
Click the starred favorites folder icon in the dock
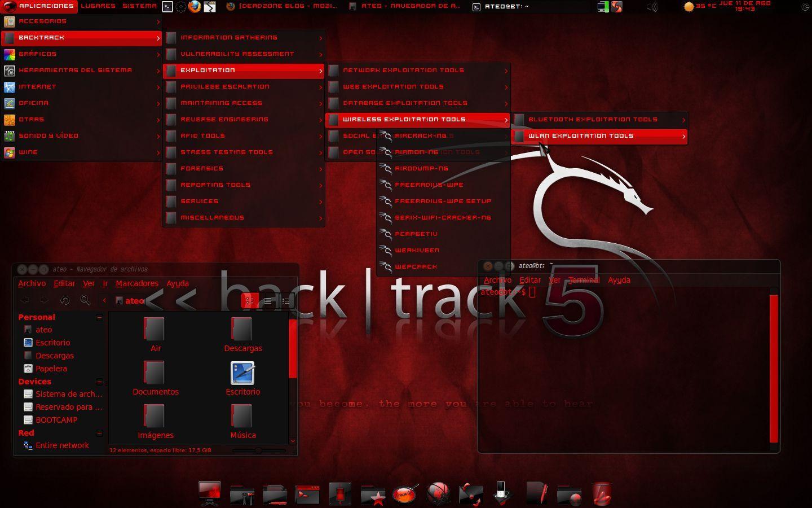click(373, 494)
